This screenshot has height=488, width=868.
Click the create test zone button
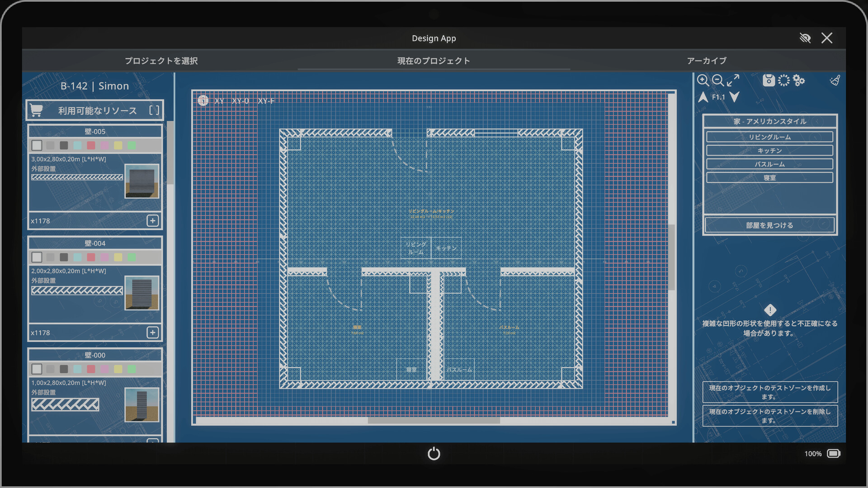[x=770, y=392]
